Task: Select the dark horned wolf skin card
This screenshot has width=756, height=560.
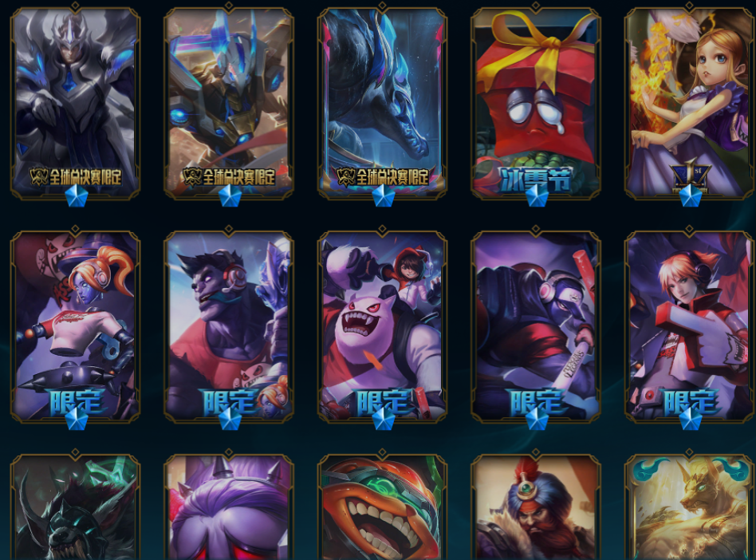Action: (75, 507)
